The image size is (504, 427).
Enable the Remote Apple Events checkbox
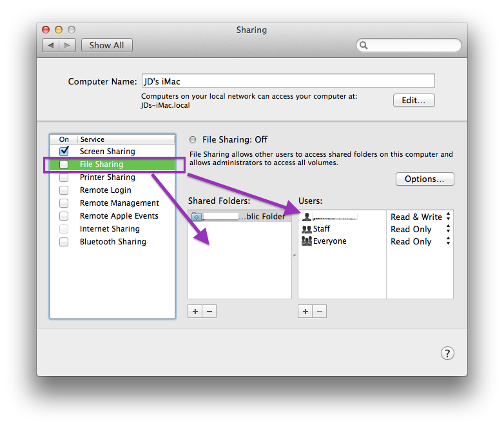pyautogui.click(x=64, y=216)
